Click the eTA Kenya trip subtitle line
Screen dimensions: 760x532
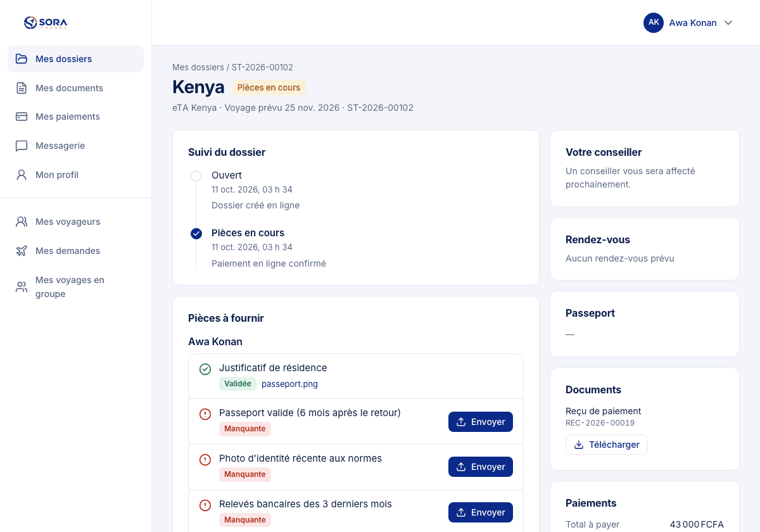[293, 108]
